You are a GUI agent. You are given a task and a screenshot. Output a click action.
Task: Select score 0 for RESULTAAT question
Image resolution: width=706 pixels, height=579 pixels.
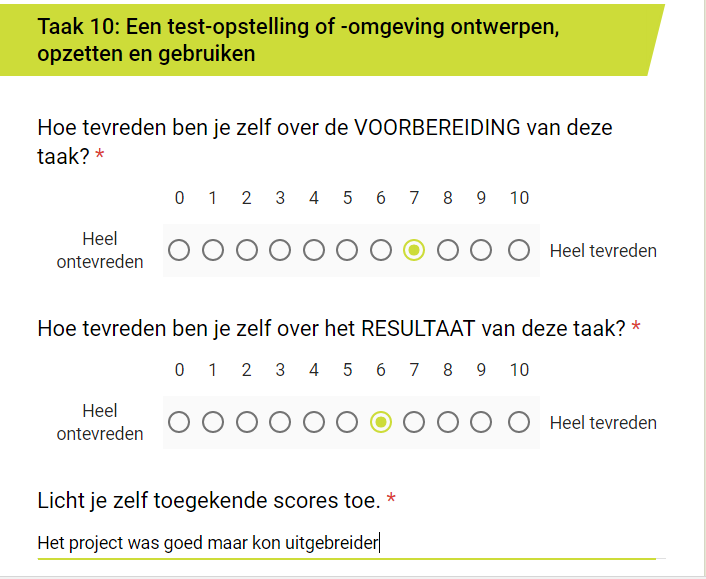point(179,422)
